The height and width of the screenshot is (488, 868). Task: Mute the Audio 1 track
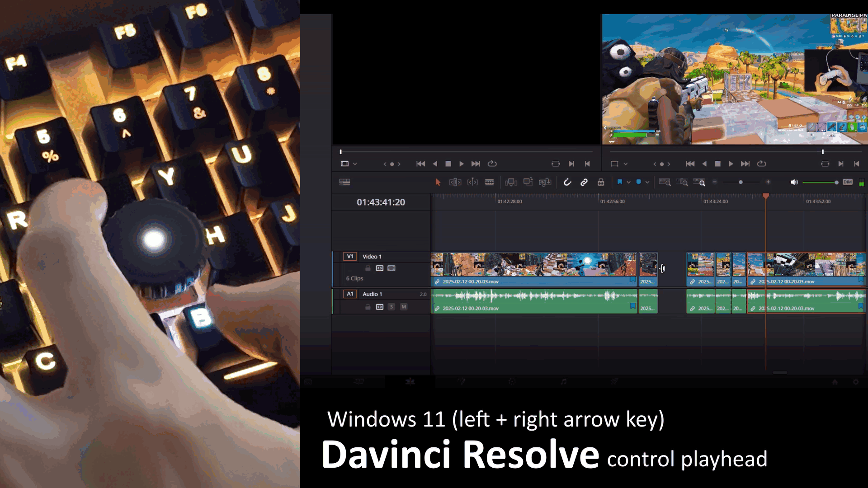click(404, 306)
